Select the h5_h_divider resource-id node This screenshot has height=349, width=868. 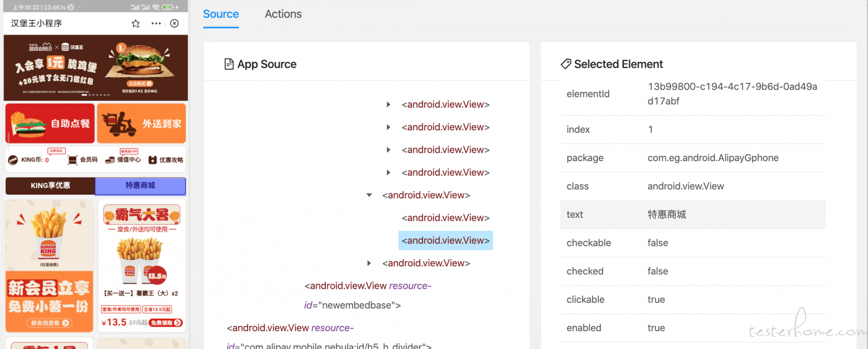(x=329, y=337)
